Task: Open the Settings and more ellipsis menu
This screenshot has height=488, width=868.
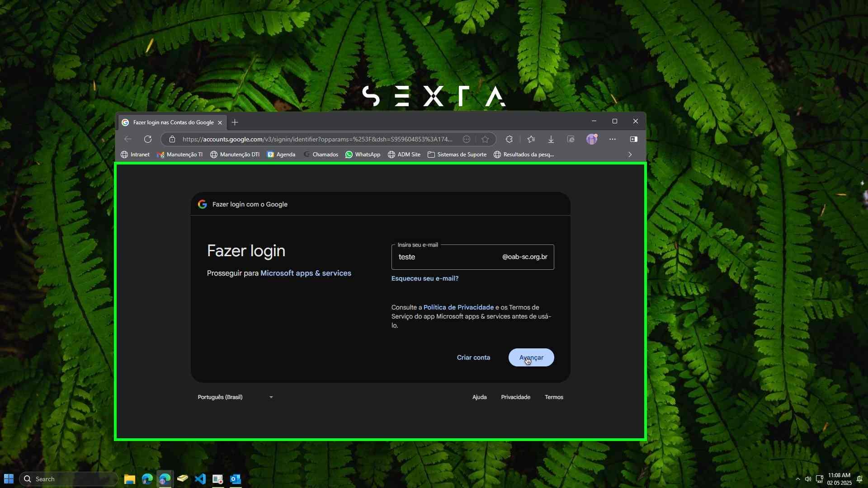Action: [613, 139]
